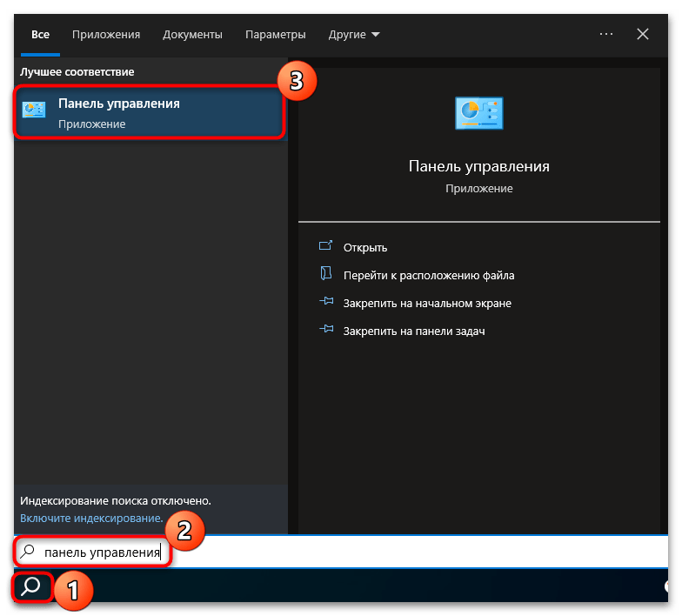
Task: Open the three-dots more options menu
Action: pos(605,34)
